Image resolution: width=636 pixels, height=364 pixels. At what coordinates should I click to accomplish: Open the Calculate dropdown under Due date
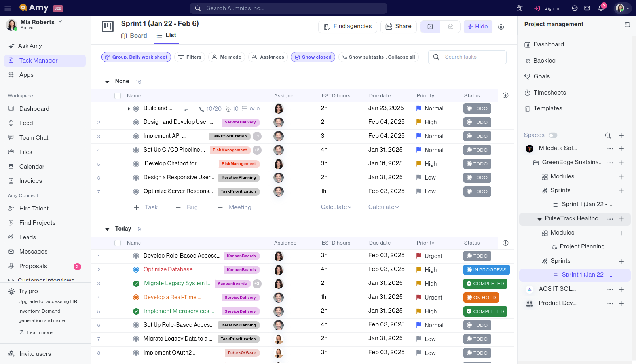tap(383, 207)
